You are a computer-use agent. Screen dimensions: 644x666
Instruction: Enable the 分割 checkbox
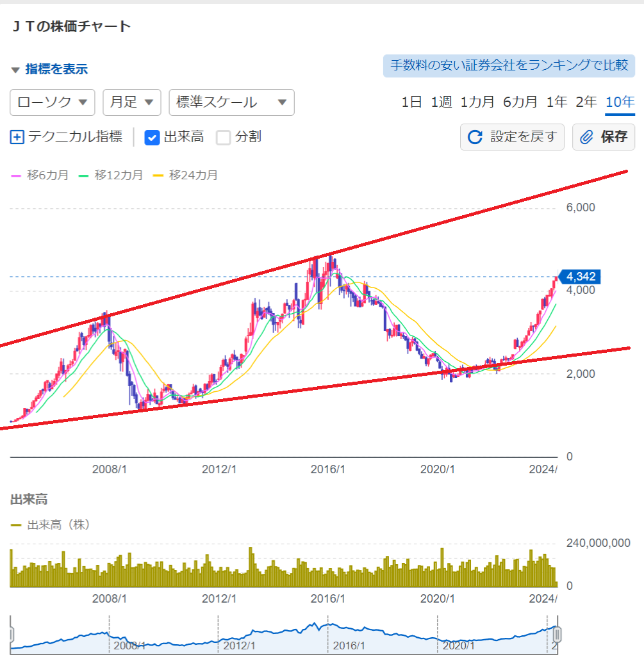tap(223, 137)
